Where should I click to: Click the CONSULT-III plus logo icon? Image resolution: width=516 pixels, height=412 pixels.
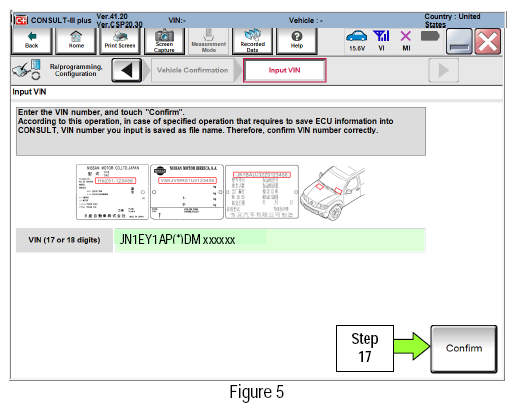[21, 20]
